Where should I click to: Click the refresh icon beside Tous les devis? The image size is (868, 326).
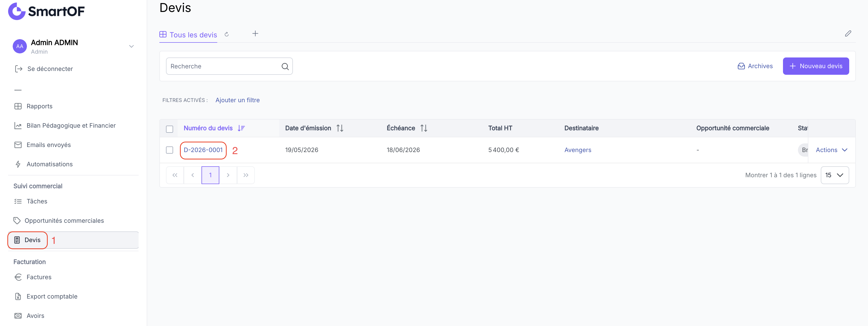(226, 34)
